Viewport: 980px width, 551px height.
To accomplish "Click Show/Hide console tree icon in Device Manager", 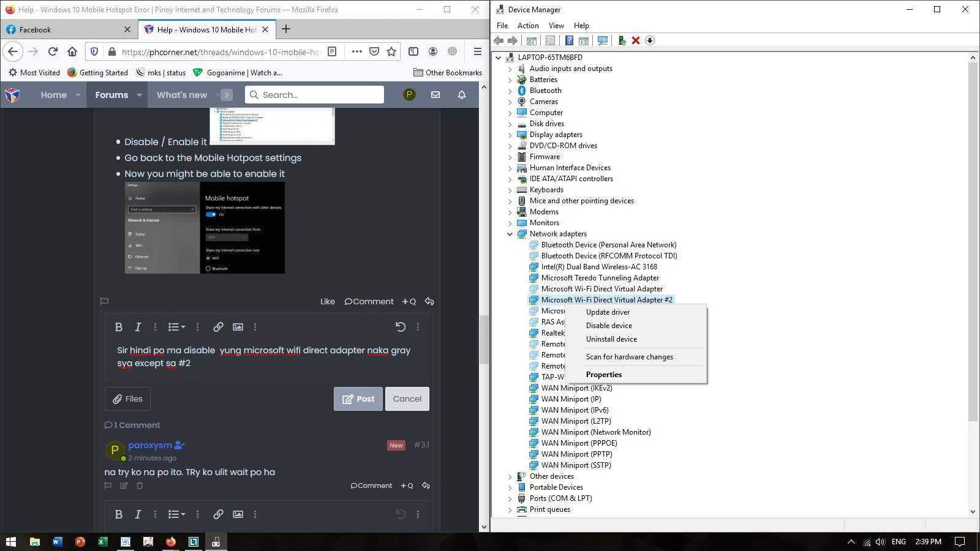I will tap(532, 40).
